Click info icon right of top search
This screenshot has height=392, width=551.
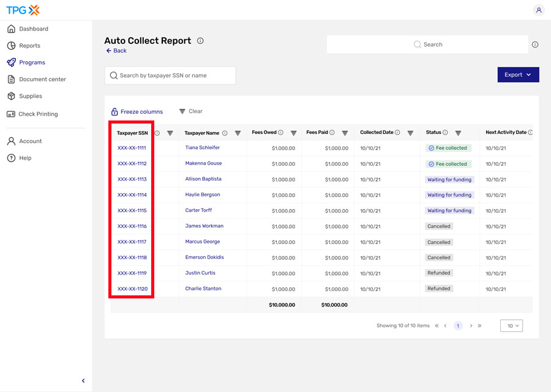pos(535,45)
